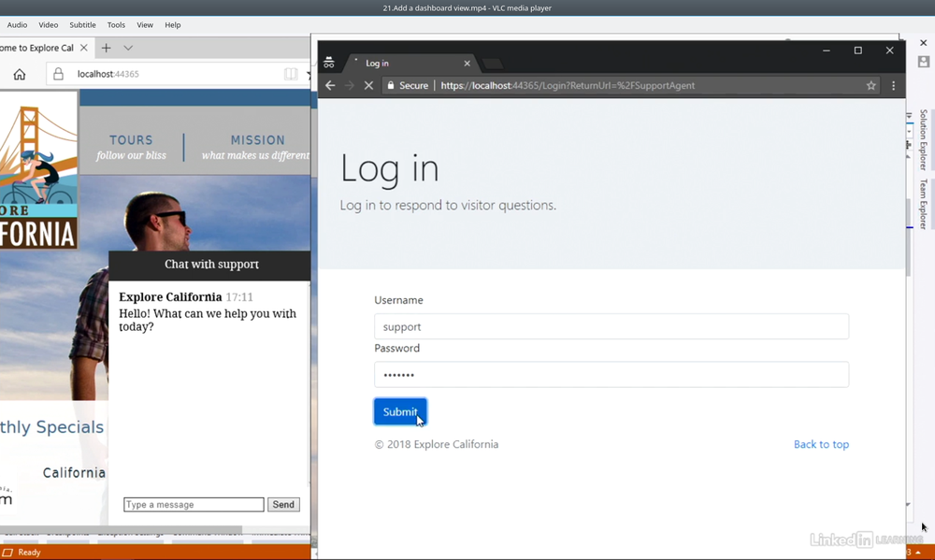Open the VLC View menu
Screen dimensions: 935x560
(x=145, y=25)
